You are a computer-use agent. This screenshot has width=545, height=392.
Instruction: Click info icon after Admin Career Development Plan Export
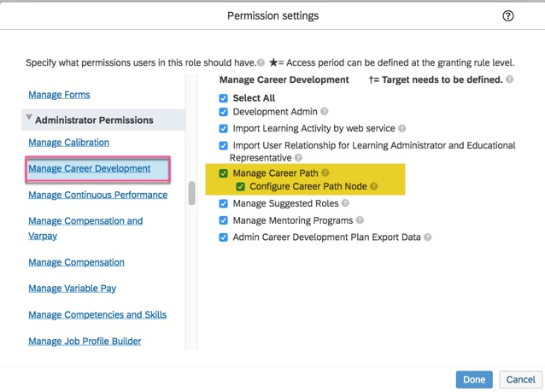click(x=427, y=237)
